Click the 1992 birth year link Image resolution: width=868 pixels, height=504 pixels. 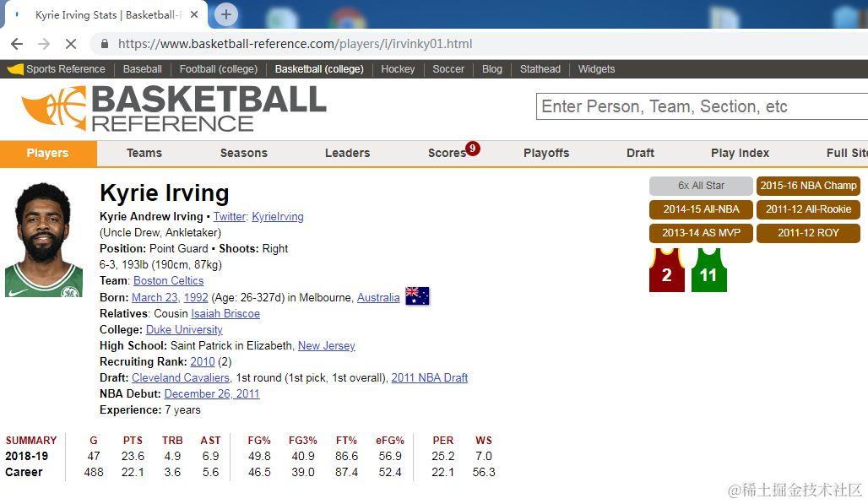pyautogui.click(x=196, y=297)
